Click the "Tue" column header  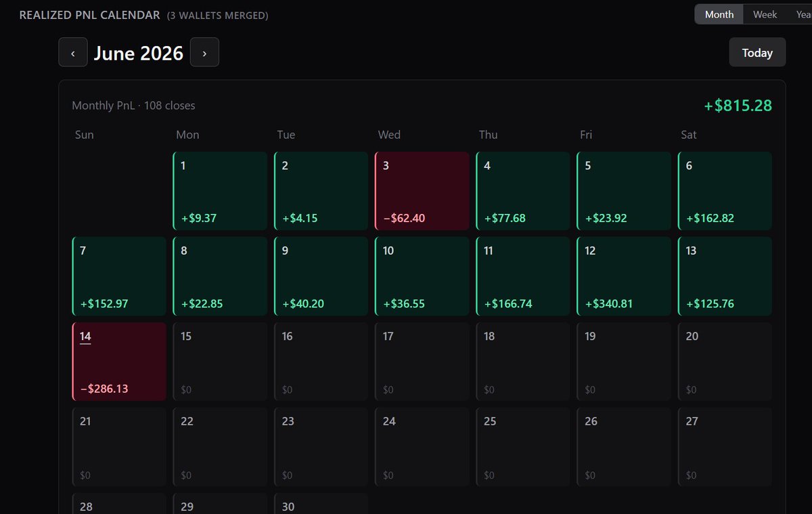(286, 135)
